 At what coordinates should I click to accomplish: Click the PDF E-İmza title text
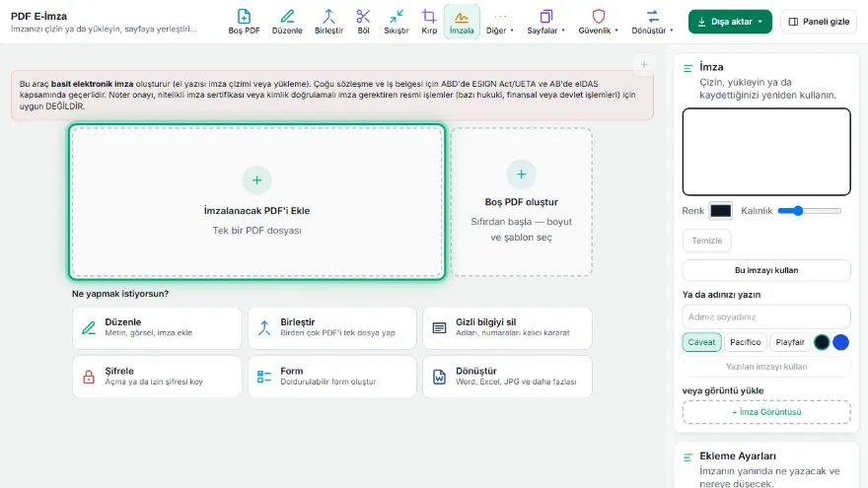pos(38,16)
